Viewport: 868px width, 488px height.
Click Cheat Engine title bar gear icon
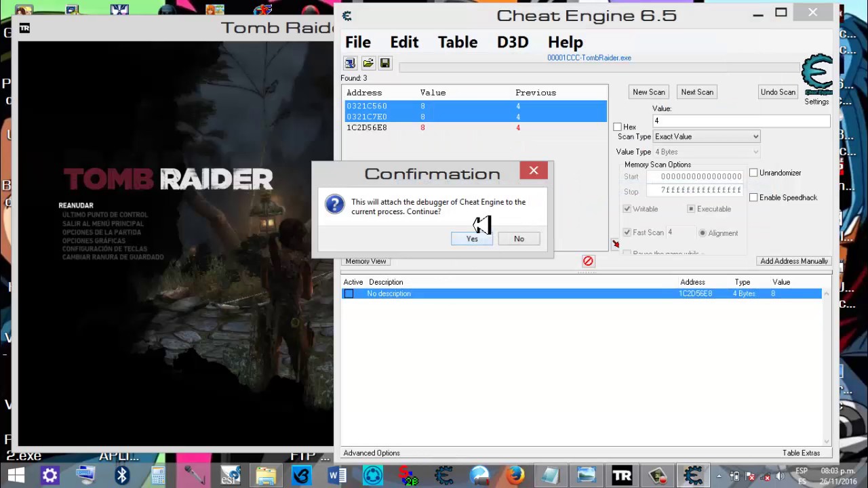(x=347, y=16)
